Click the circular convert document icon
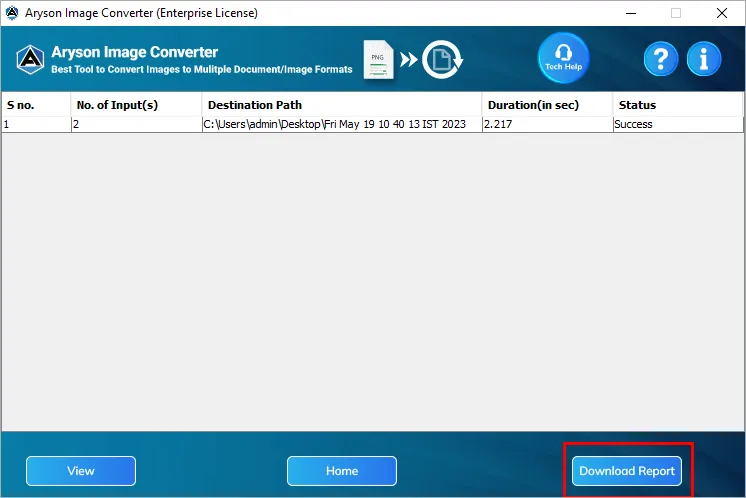This screenshot has width=746, height=498. (442, 59)
